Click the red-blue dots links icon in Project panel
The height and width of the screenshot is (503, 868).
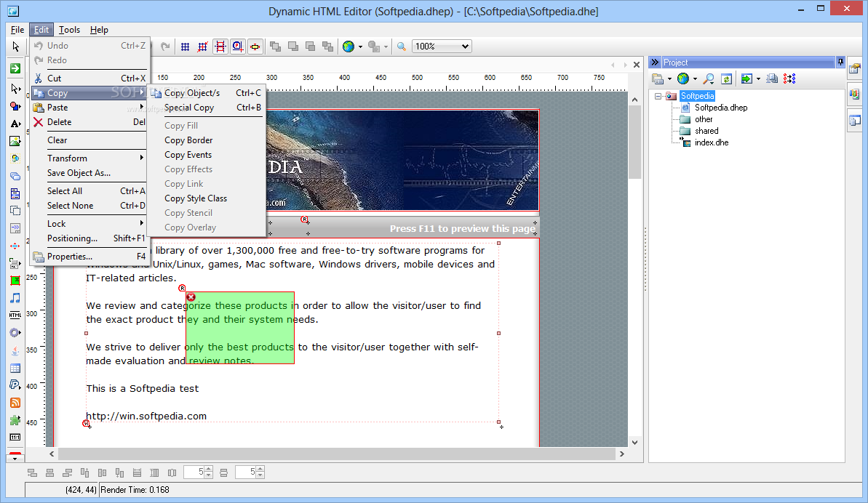(x=789, y=79)
